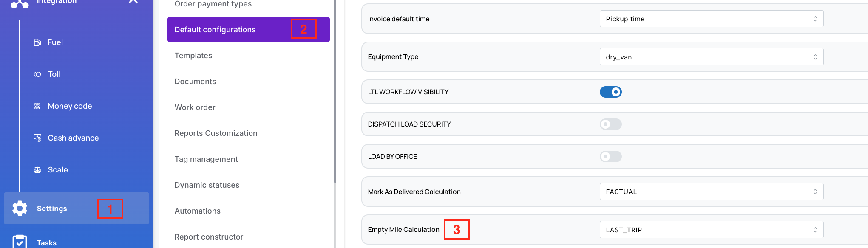Viewport: 868px width, 248px height.
Task: Select the Default configurations menu item
Action: (x=215, y=29)
